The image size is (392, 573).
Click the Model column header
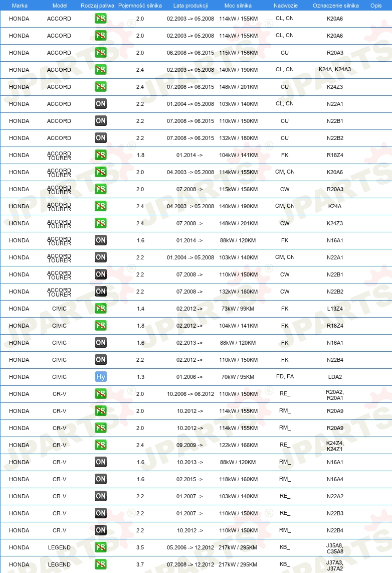point(60,6)
